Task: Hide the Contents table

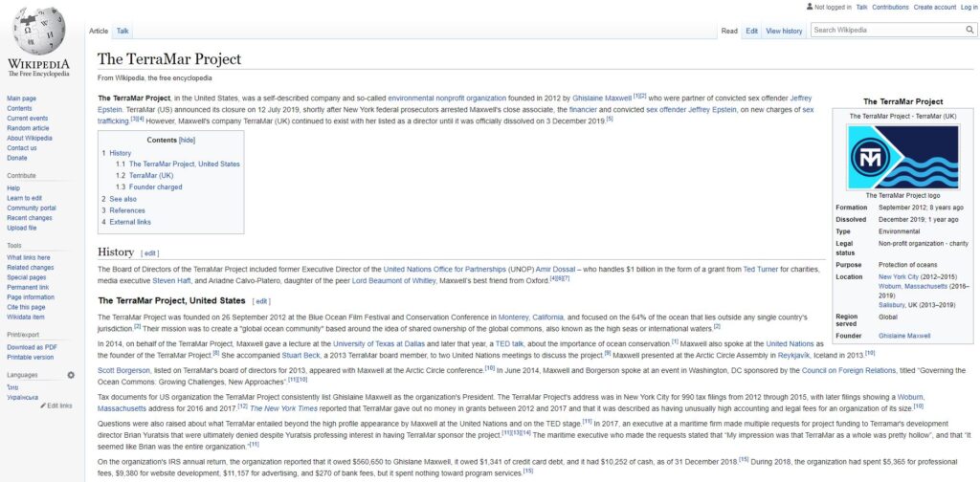Action: pos(187,140)
